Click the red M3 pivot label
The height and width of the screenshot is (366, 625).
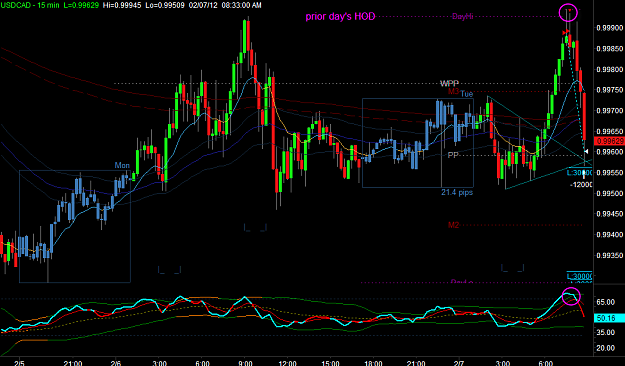point(454,91)
